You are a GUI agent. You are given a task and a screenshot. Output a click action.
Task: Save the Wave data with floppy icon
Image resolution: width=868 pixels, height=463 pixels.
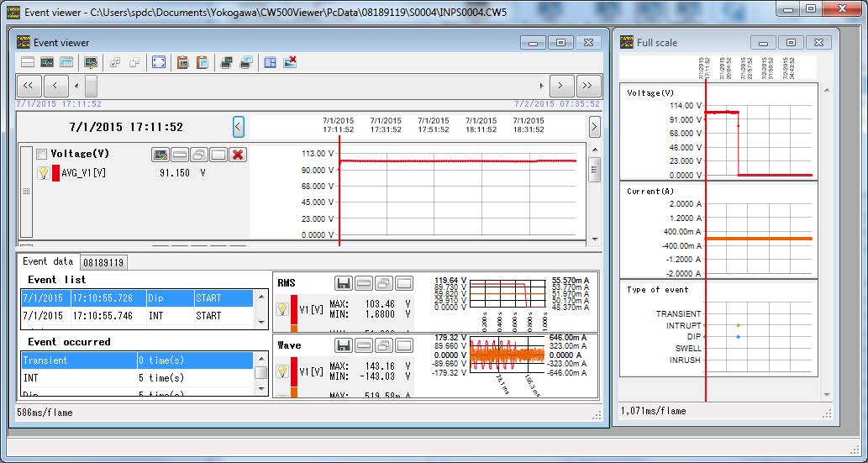tap(344, 345)
